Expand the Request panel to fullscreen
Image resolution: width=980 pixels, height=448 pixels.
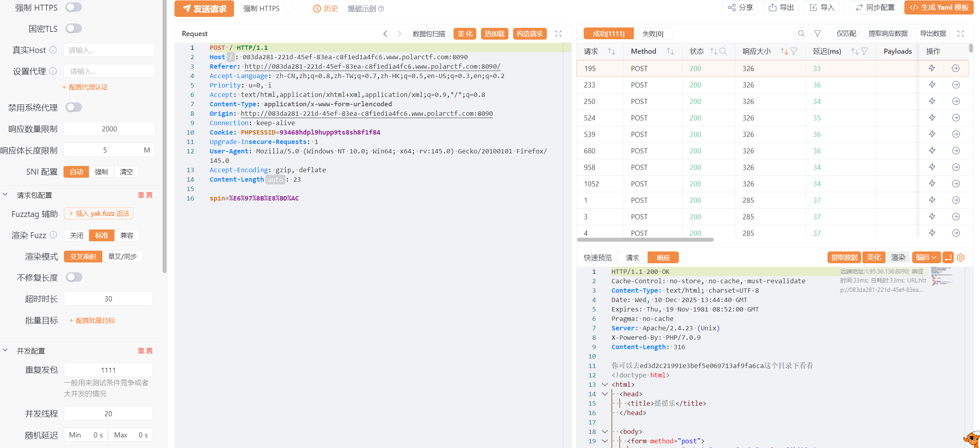pyautogui.click(x=558, y=34)
